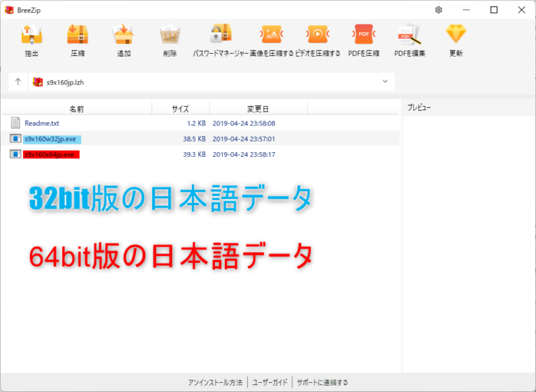The height and width of the screenshot is (392, 536).
Task: Open the パスワードマネージャー tool
Action: pos(221,35)
